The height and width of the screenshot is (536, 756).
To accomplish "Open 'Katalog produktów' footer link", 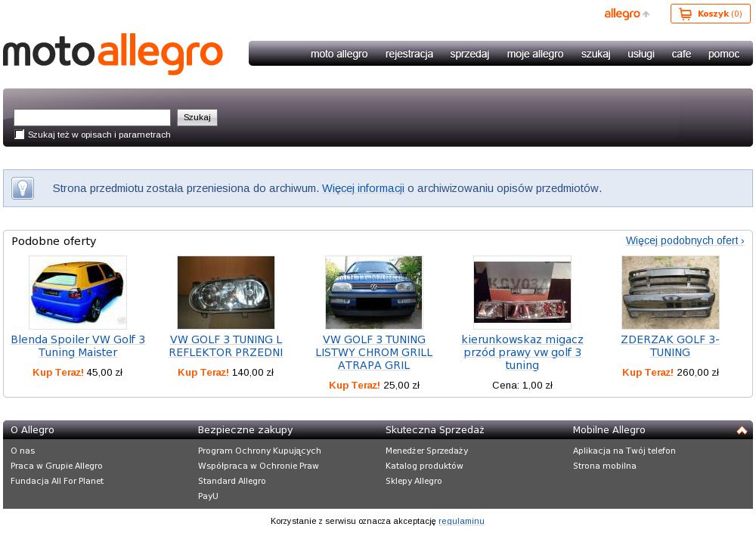I will pyautogui.click(x=424, y=466).
